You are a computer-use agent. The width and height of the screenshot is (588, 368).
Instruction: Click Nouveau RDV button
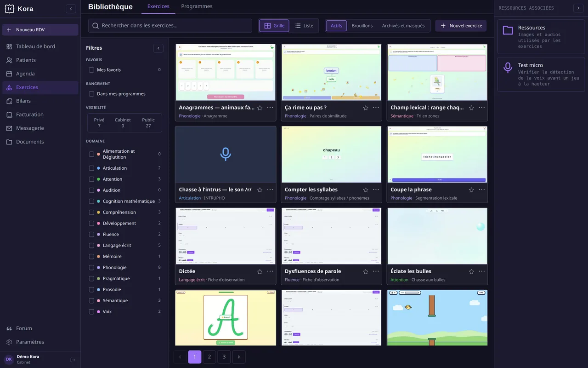click(x=40, y=30)
